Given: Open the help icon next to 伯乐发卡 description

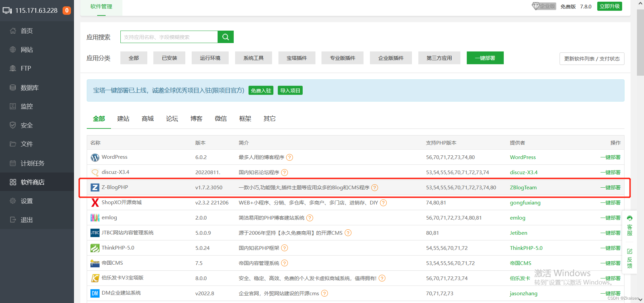Looking at the screenshot, I should [x=382, y=278].
